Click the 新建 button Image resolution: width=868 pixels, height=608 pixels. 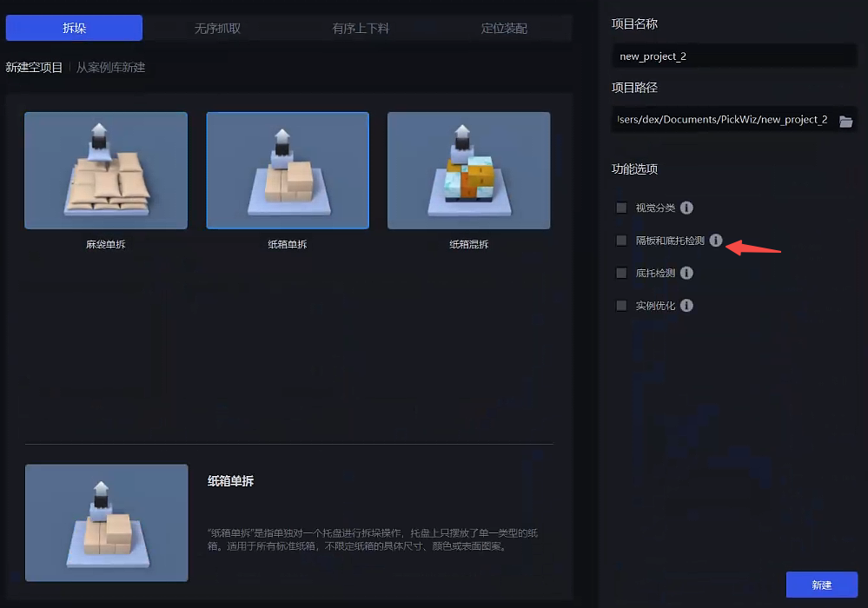pyautogui.click(x=821, y=585)
